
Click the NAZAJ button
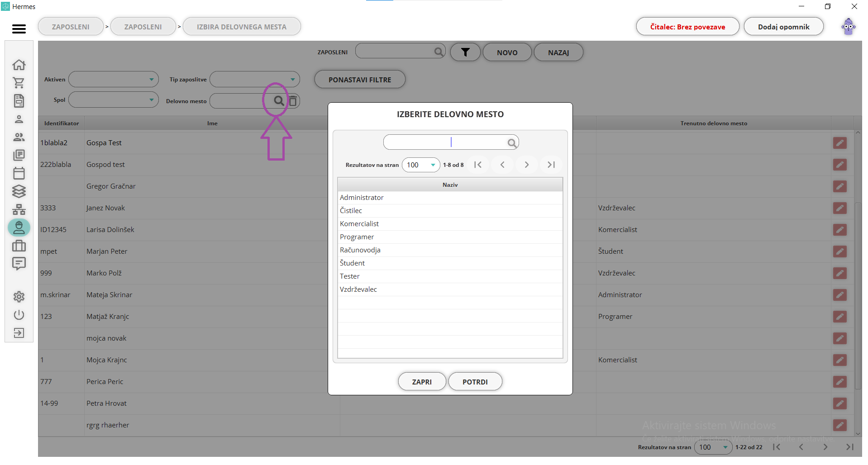point(558,52)
